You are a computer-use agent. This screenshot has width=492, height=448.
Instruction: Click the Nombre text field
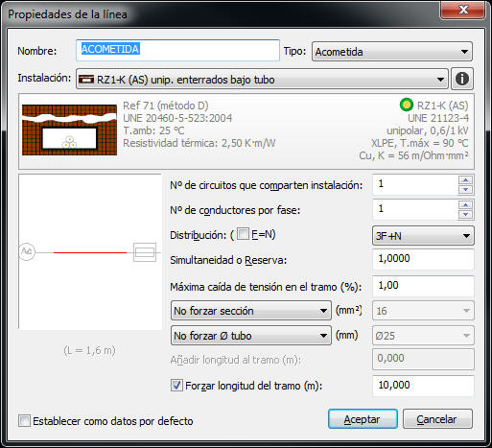pyautogui.click(x=177, y=50)
